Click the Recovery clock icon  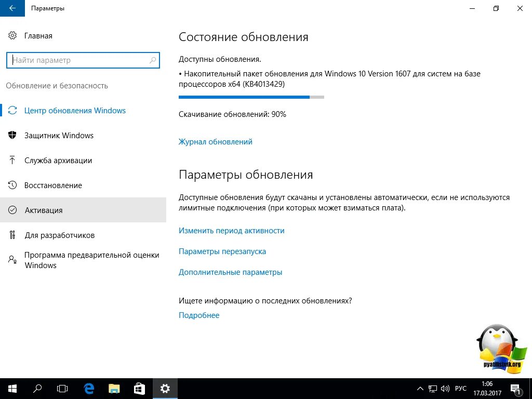12,185
